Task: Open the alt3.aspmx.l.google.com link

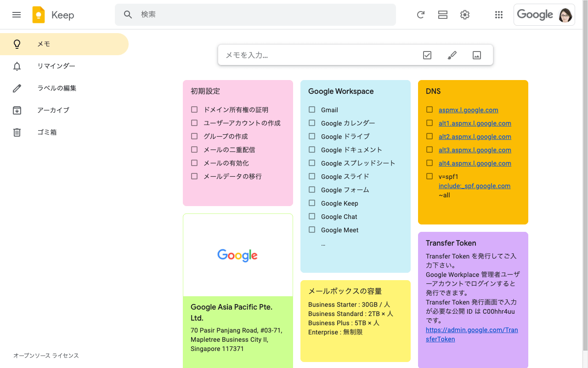Action: [475, 150]
